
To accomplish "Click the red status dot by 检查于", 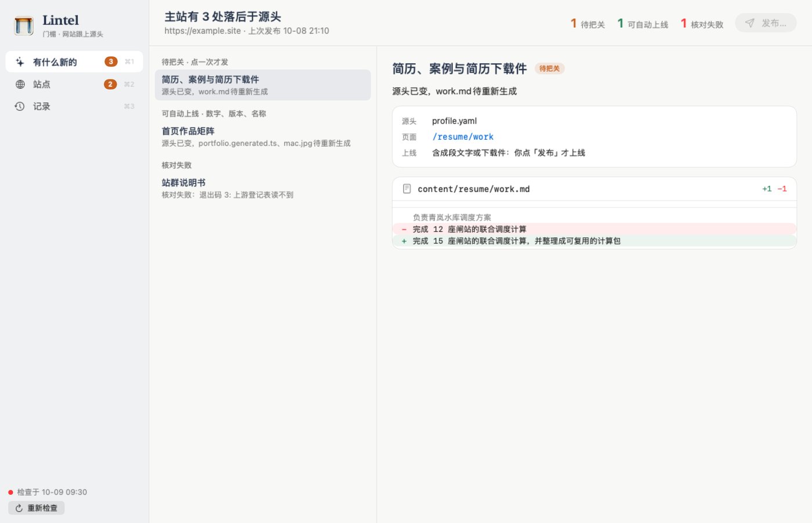I will click(10, 492).
